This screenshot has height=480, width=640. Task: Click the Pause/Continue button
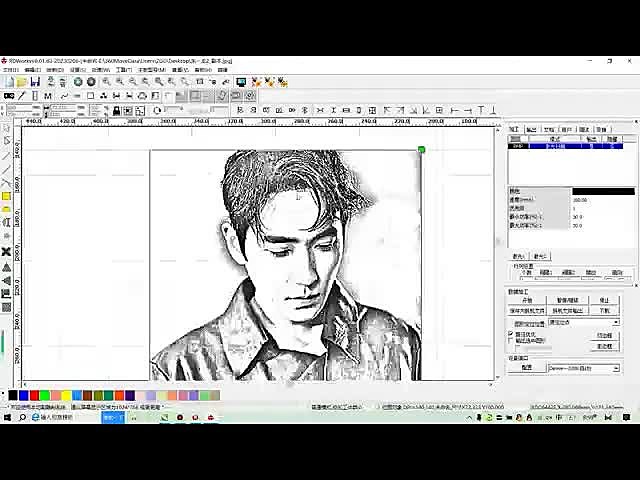[x=567, y=300]
